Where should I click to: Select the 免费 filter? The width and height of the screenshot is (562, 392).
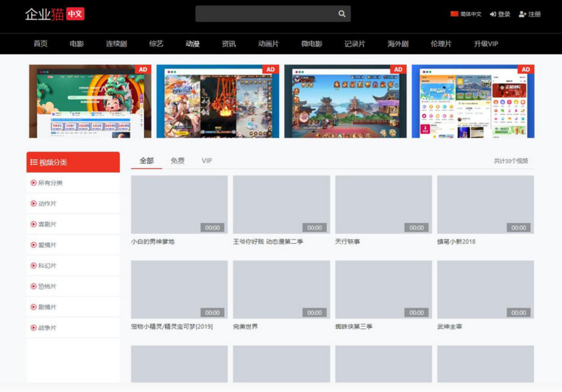tap(177, 160)
